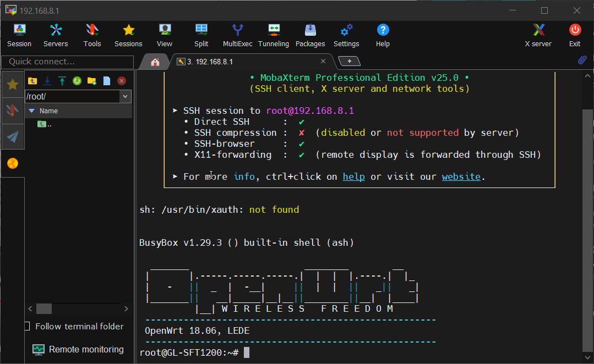The width and height of the screenshot is (594, 364).
Task: Enable MultiExec mode icon
Action: pos(237,36)
